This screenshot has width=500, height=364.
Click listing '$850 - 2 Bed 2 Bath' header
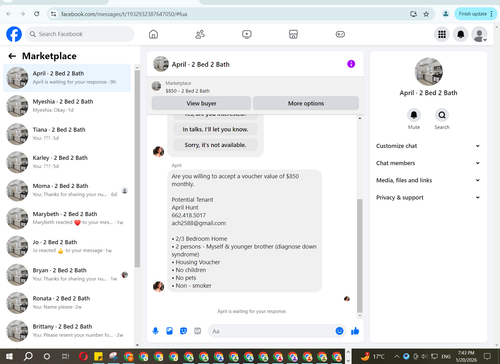(x=188, y=91)
